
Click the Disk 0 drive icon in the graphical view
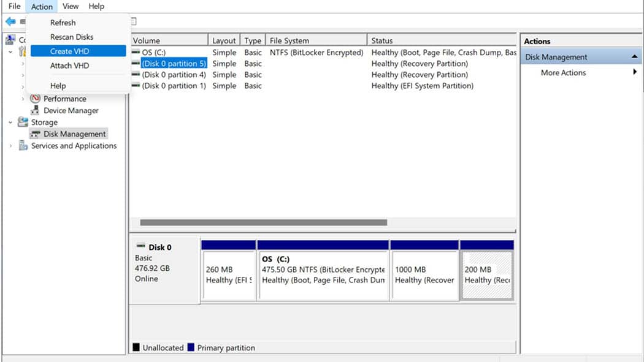coord(141,246)
